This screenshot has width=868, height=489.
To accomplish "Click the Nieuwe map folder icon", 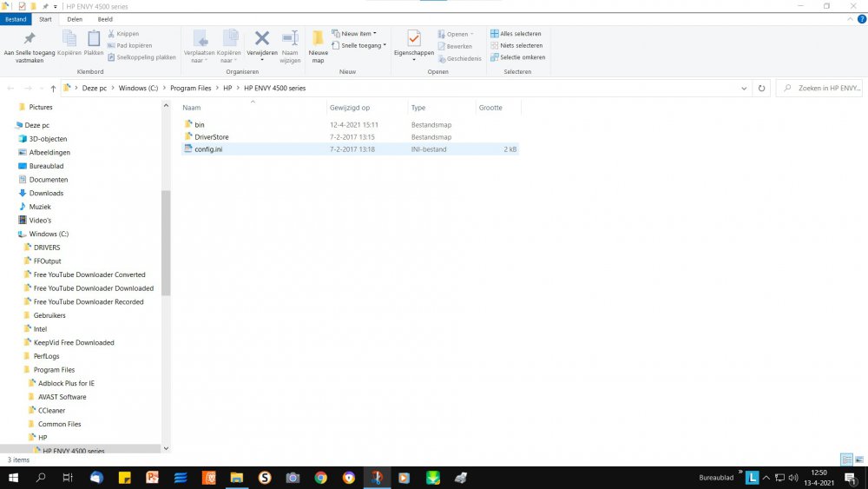I will click(318, 40).
